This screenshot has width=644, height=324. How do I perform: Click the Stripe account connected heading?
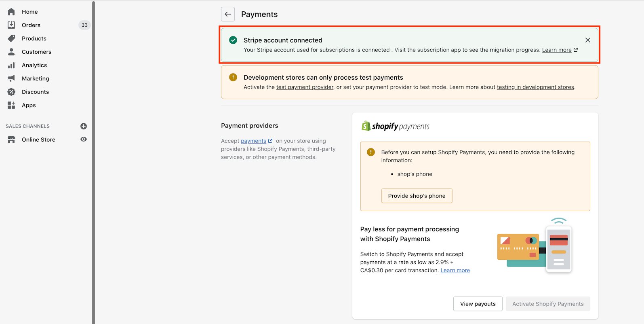pos(283,40)
